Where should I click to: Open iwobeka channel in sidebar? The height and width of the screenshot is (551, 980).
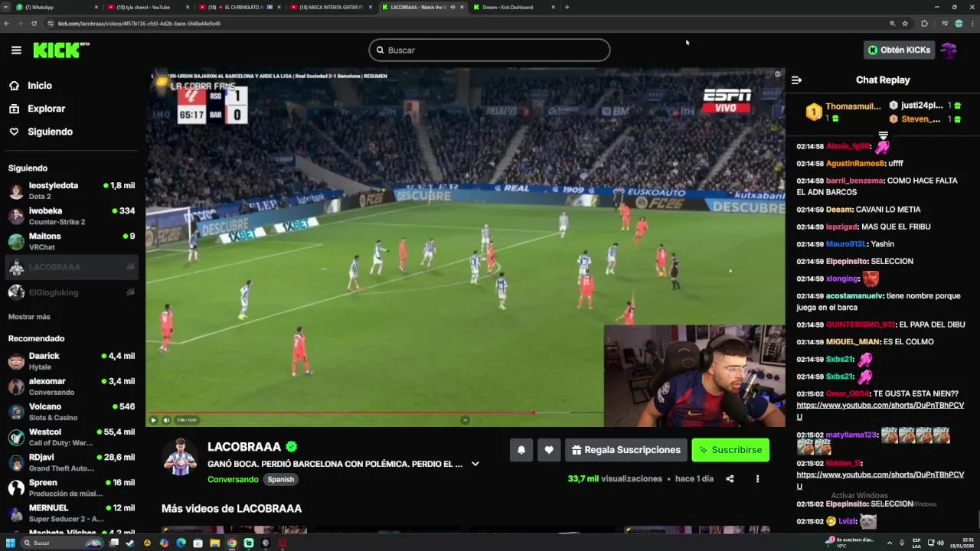click(72, 216)
